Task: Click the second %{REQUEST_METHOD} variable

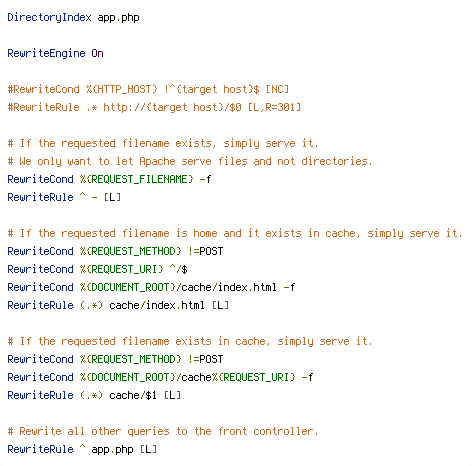Action: coord(130,359)
